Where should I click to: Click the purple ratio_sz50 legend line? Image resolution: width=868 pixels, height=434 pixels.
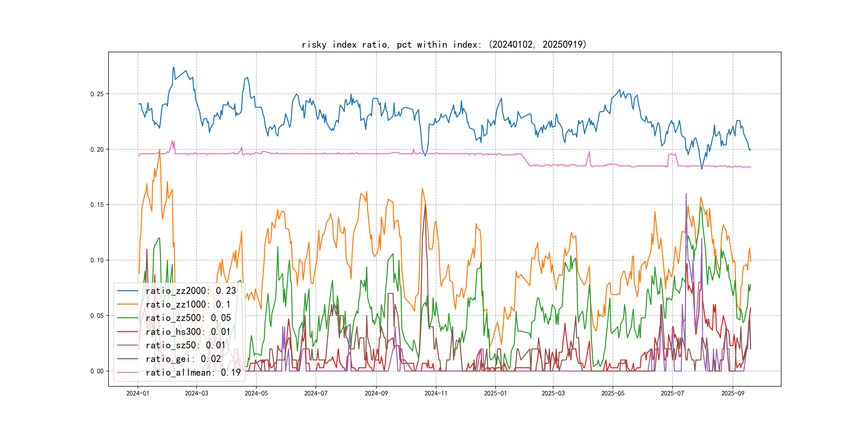127,345
